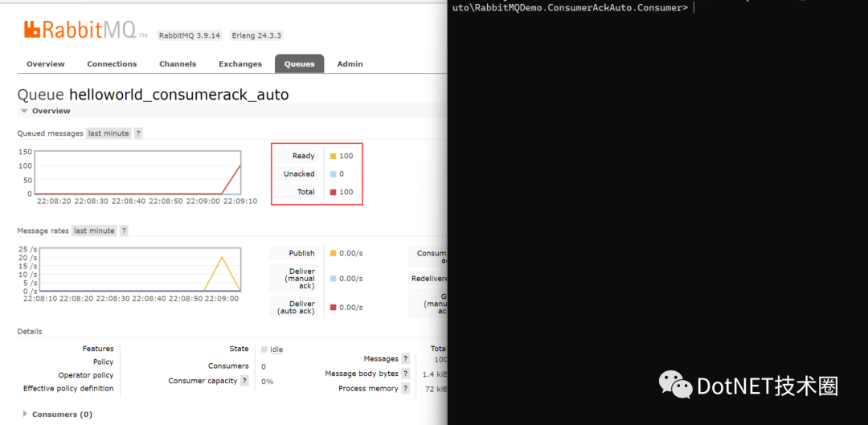Image resolution: width=868 pixels, height=425 pixels.
Task: Open the Overview tab
Action: tap(45, 63)
